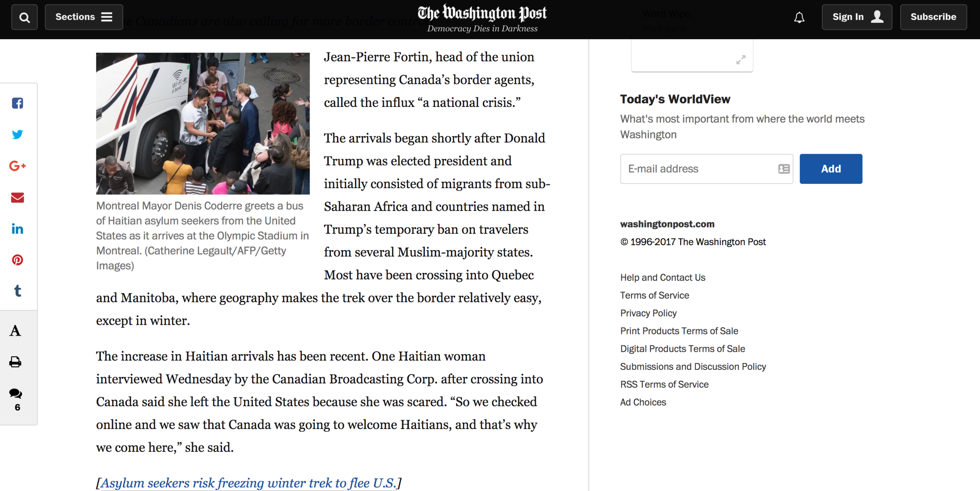Click the Add newsletter button
980x491 pixels.
point(831,169)
